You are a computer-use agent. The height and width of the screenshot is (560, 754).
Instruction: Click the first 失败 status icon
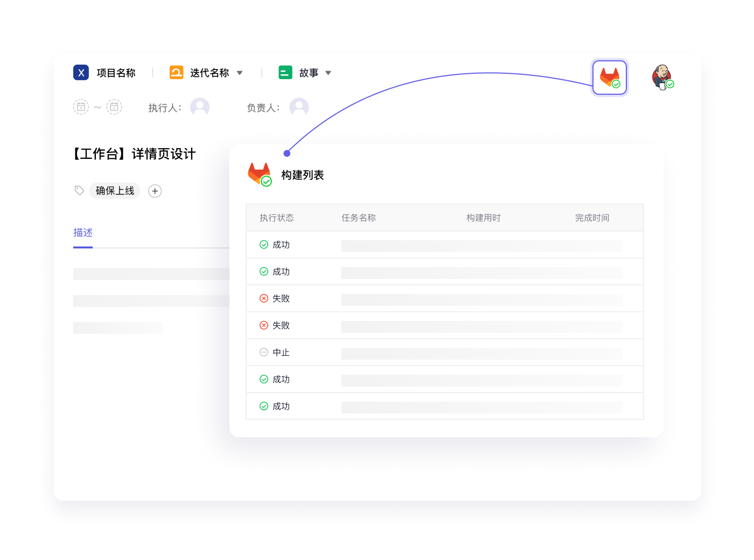pos(264,298)
